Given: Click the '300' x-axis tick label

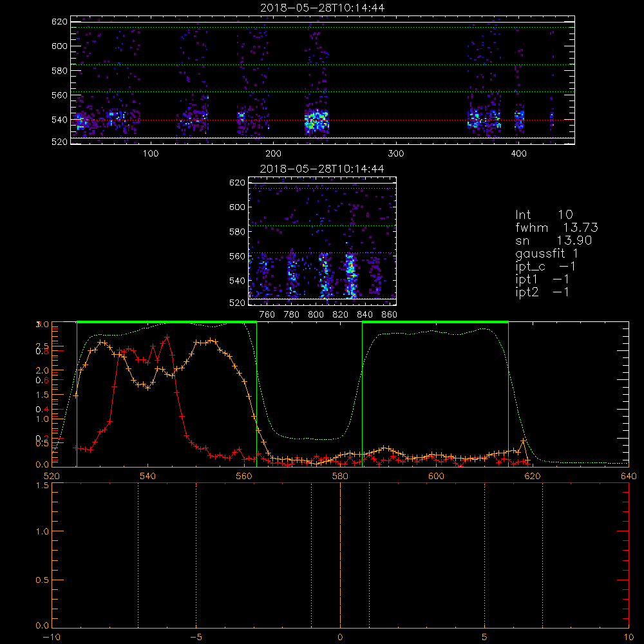Looking at the screenshot, I should pos(396,154).
